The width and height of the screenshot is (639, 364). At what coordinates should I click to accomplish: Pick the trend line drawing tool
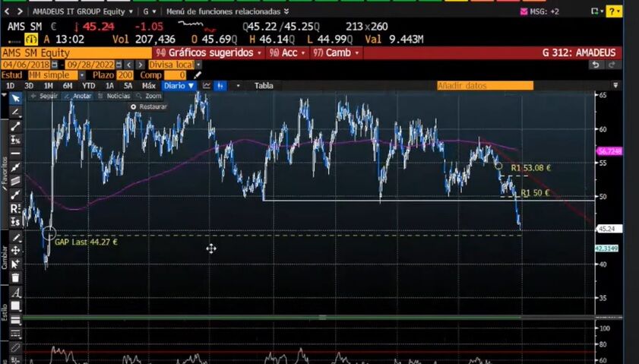tap(15, 126)
